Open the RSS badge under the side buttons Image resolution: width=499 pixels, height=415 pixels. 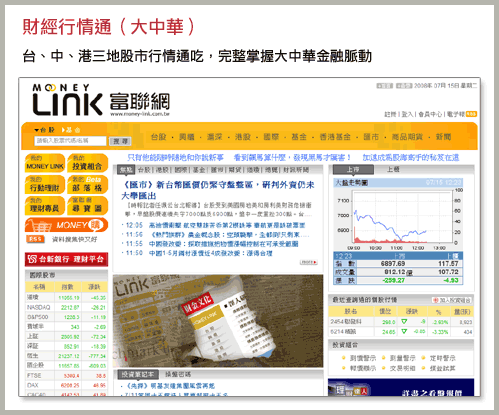click(x=35, y=239)
